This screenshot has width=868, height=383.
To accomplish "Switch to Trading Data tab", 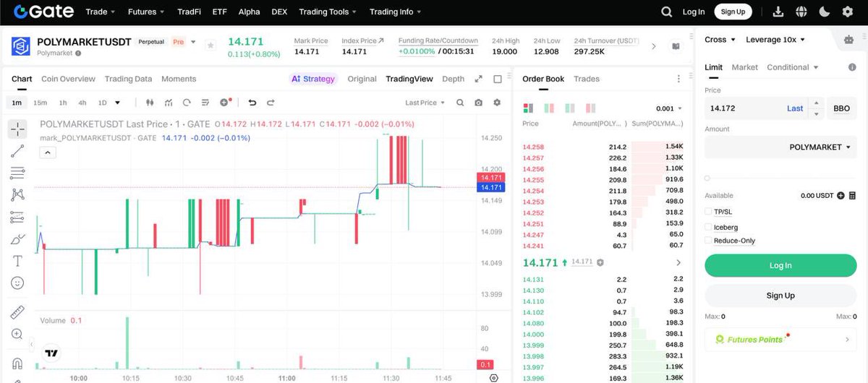I will pos(128,79).
